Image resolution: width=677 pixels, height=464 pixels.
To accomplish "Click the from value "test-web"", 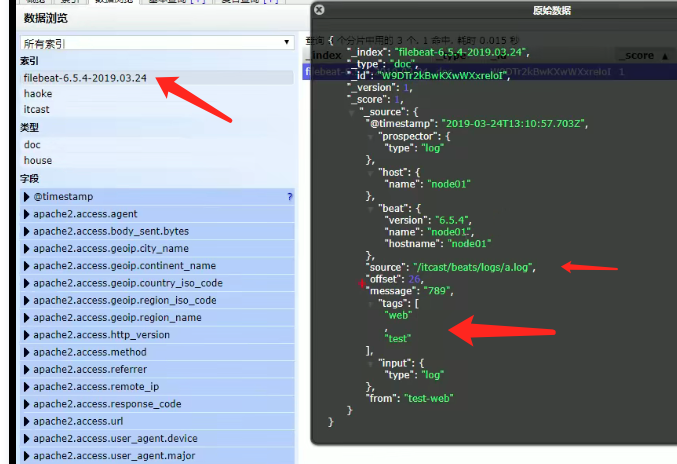I will coord(428,398).
